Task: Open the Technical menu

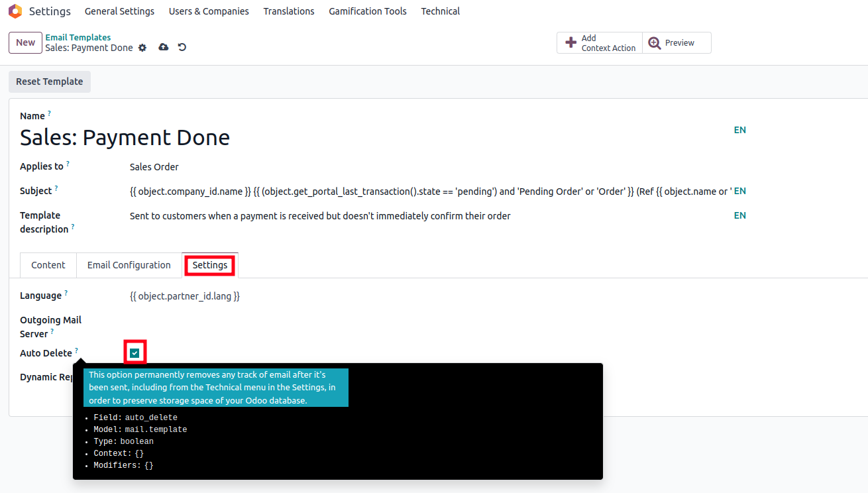Action: tap(441, 11)
